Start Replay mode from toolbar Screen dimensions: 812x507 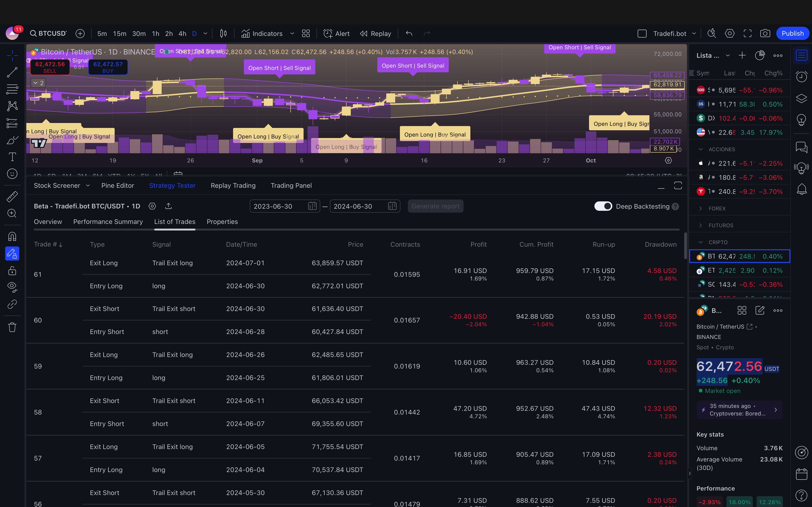tap(375, 34)
